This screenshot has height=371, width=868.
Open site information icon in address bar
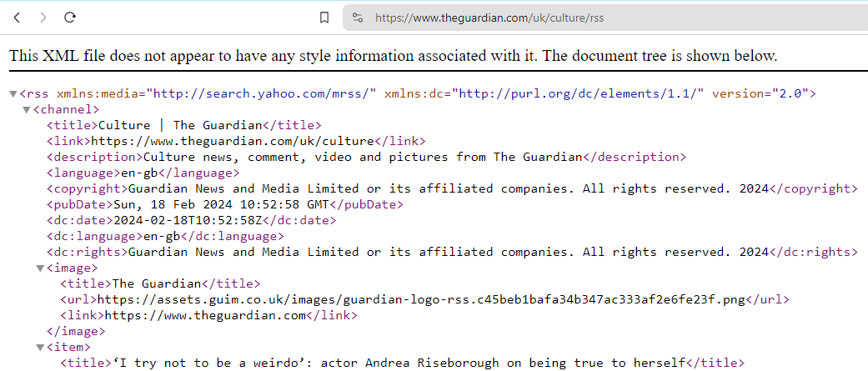(x=358, y=18)
